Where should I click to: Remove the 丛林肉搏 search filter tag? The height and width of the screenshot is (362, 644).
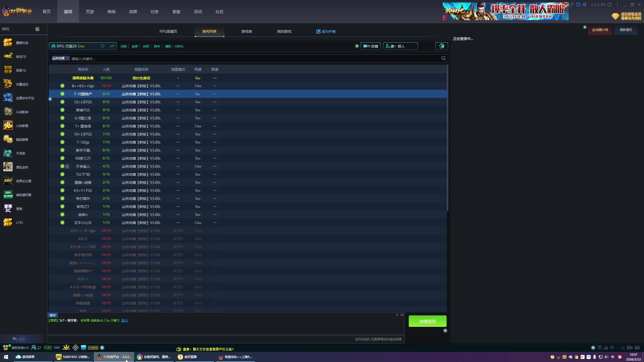click(x=68, y=58)
